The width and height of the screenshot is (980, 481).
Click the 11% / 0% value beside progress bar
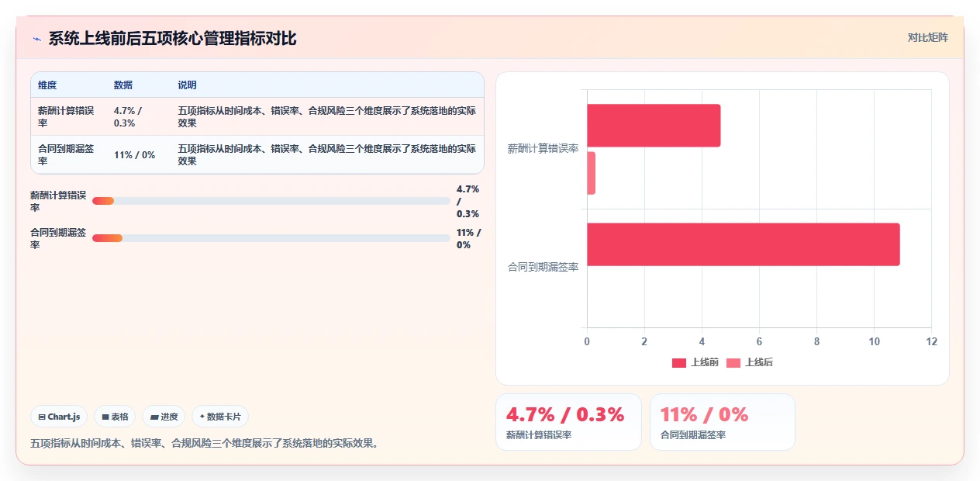(468, 238)
